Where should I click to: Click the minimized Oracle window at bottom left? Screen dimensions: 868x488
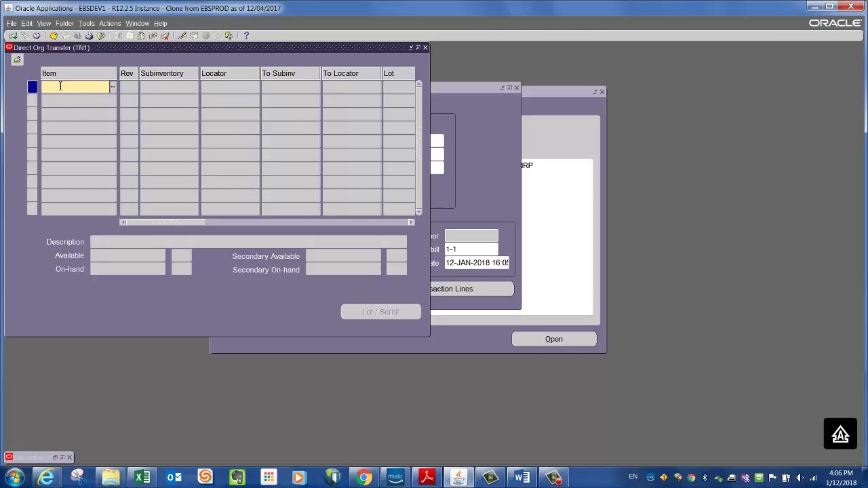(x=39, y=457)
